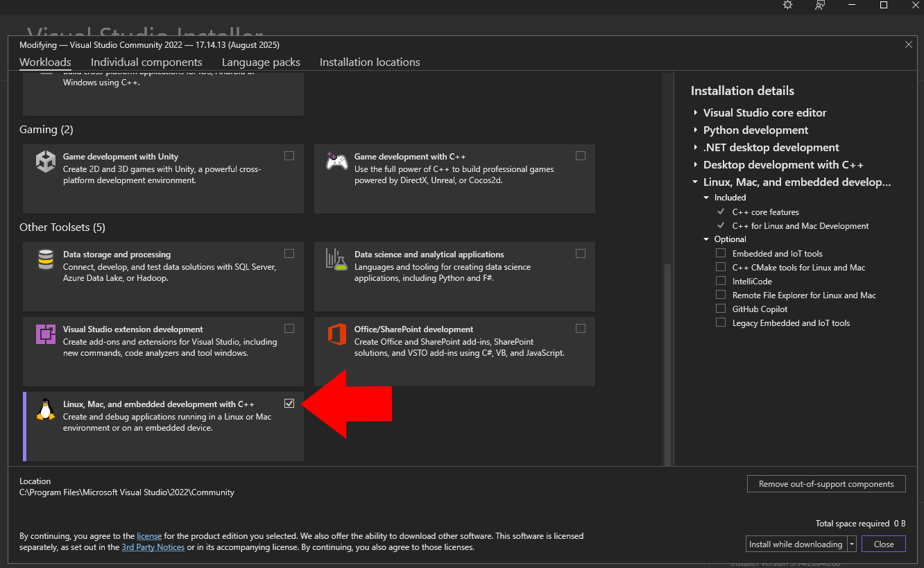Open the Individual components tab
924x568 pixels.
(146, 62)
